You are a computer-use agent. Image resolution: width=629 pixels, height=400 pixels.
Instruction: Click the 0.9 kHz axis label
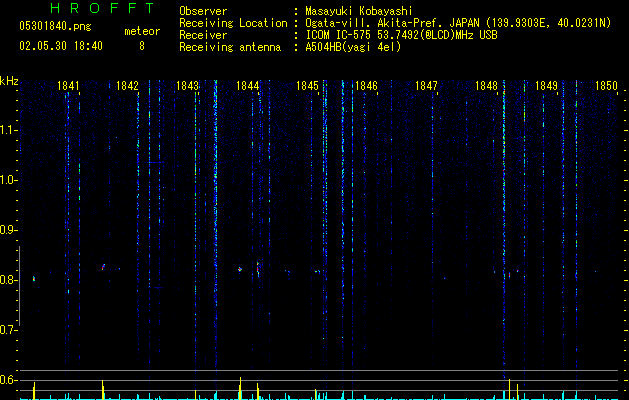(8, 230)
